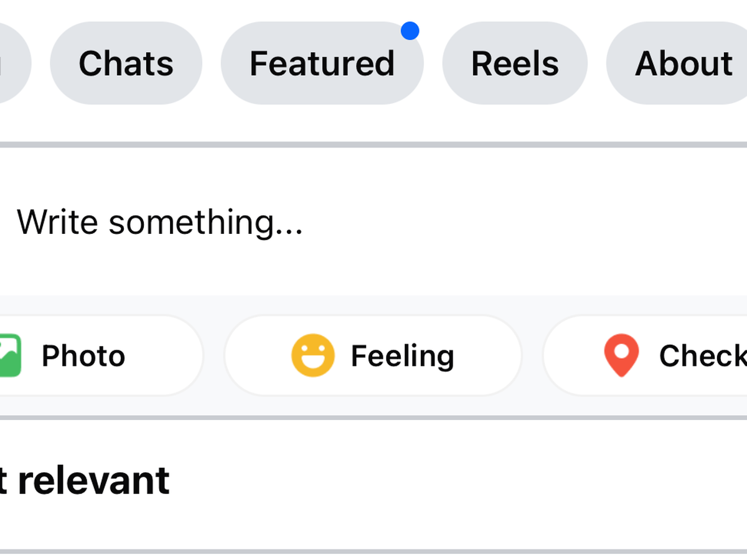This screenshot has height=560, width=747.
Task: Click the Photo text label
Action: (83, 356)
